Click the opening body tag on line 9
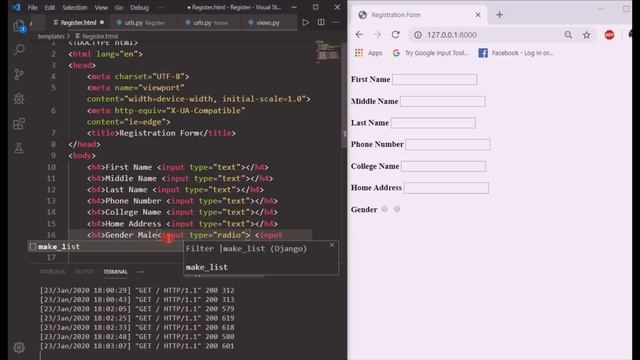The width and height of the screenshot is (640, 360). point(82,156)
